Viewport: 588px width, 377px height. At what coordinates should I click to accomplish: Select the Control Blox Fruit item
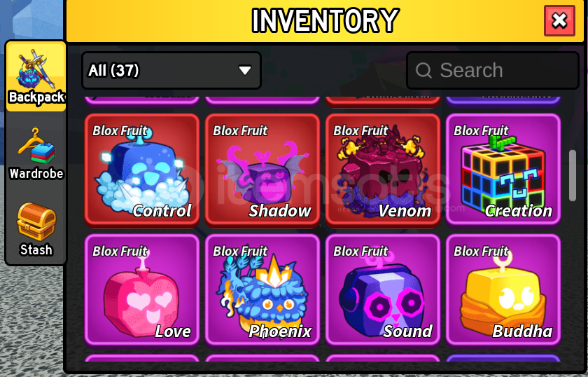tap(141, 170)
